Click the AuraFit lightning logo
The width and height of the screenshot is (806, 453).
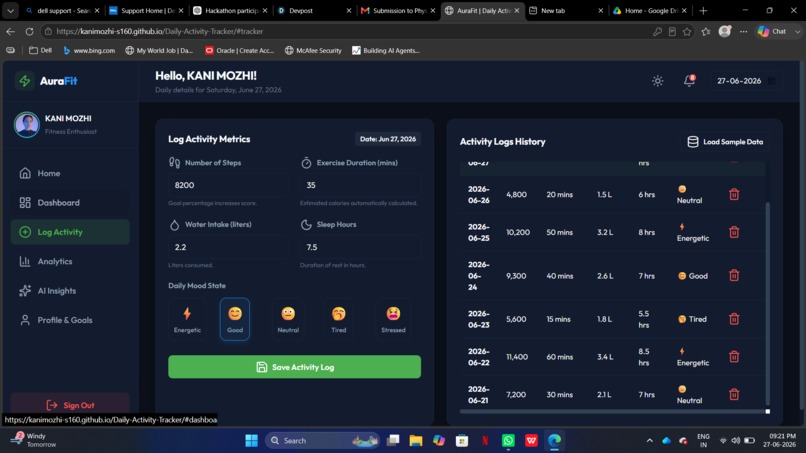(x=24, y=81)
